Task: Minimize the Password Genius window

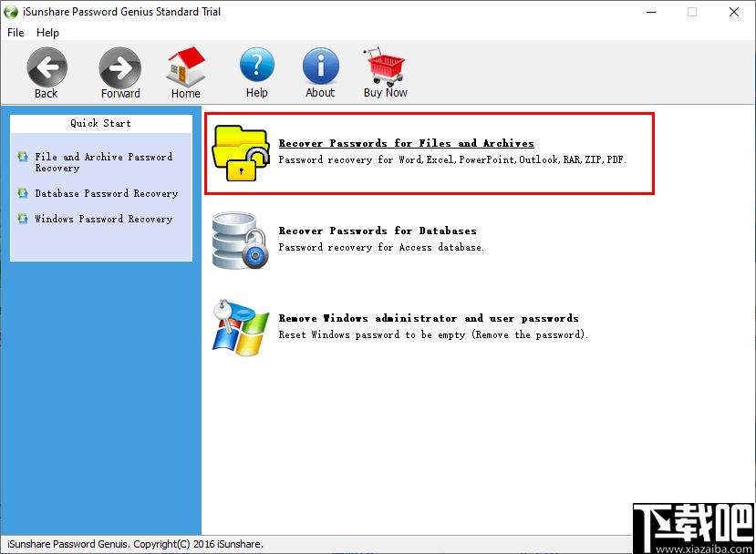Action: (x=651, y=12)
